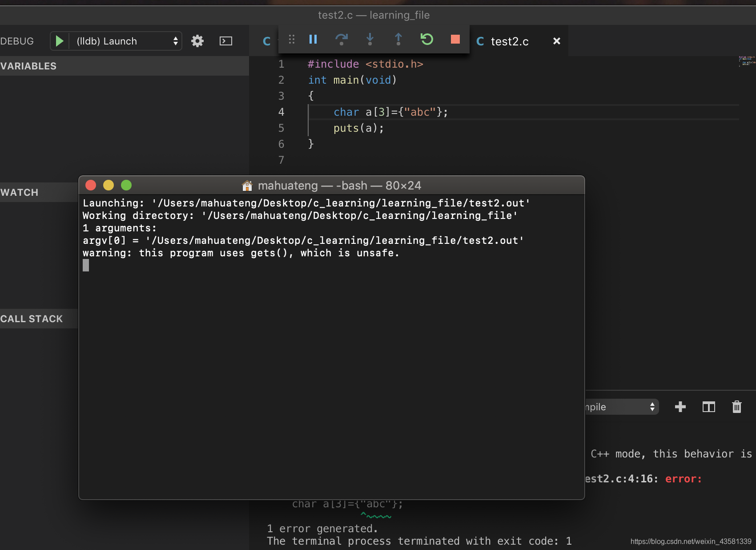Viewport: 756px width, 550px height.
Task: Minimize the bash terminal with yellow button
Action: (x=109, y=185)
